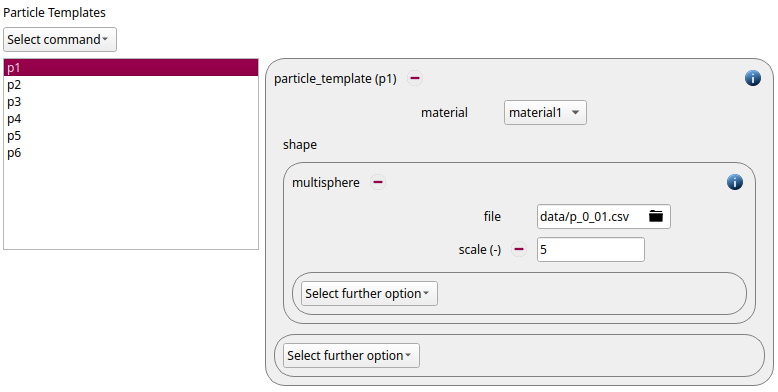Remove particle_template (p1) with its minus button
Image resolution: width=778 pixels, height=392 pixels.
pyautogui.click(x=415, y=78)
